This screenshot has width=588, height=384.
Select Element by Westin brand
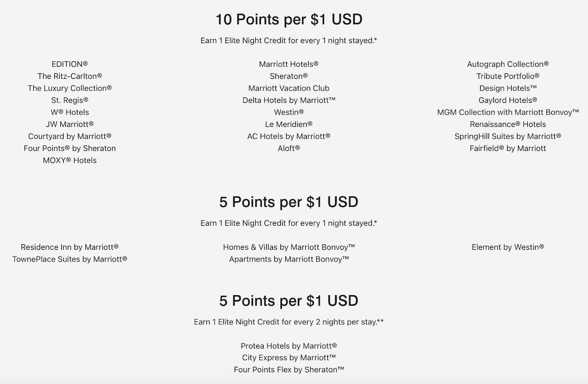[508, 247]
